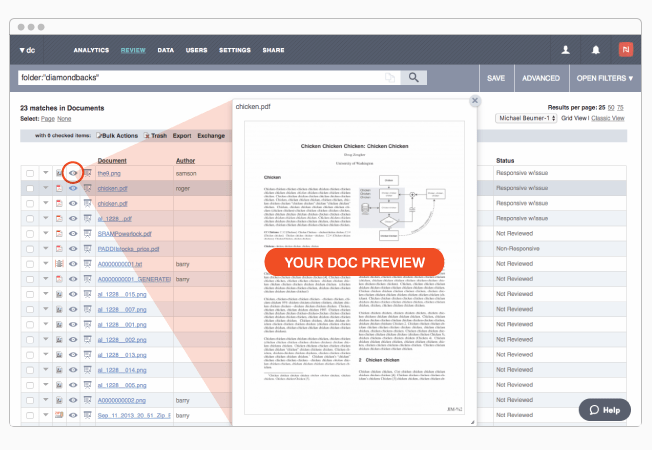Click the folder:"diamondbacks" search field
The image size is (652, 450).
click(x=200, y=77)
